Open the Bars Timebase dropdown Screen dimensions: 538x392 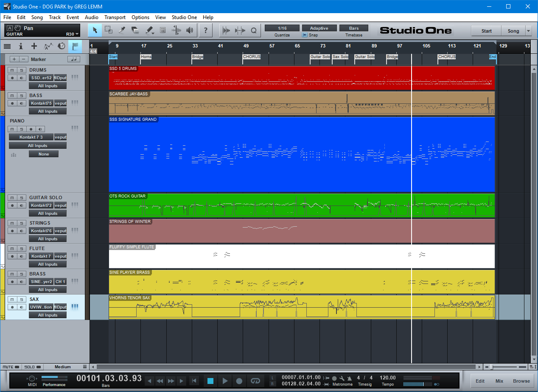pyautogui.click(x=354, y=28)
